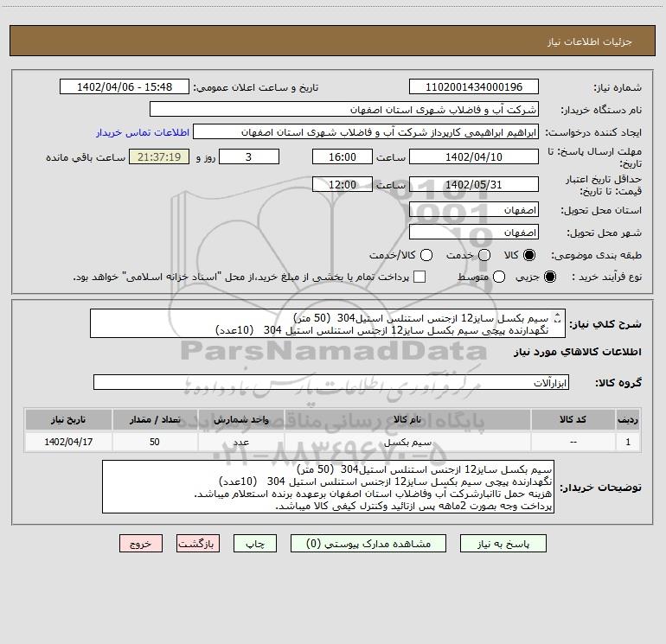Click the نام کالا column header
The height and width of the screenshot is (644, 666).
[x=407, y=419]
